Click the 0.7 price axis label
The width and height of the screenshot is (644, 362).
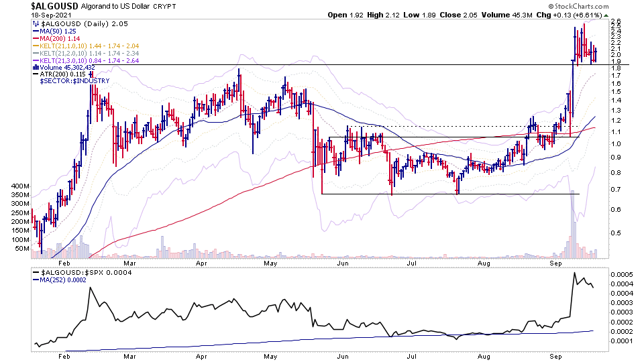pos(616,190)
